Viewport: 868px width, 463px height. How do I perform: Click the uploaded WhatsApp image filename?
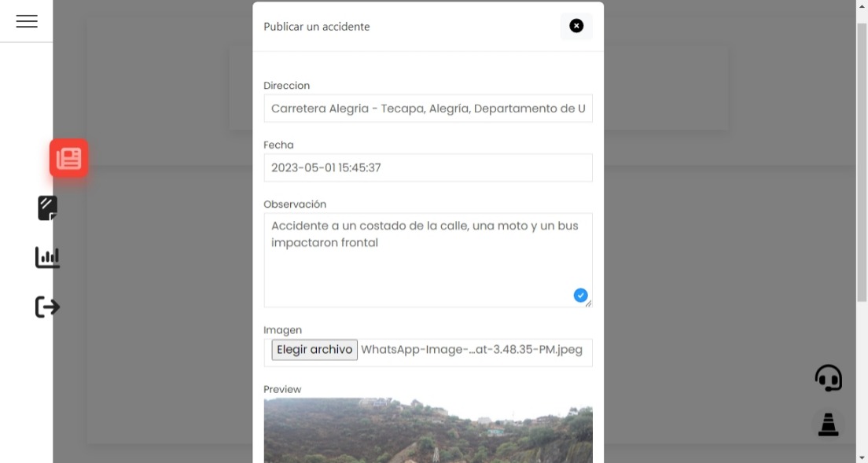472,349
